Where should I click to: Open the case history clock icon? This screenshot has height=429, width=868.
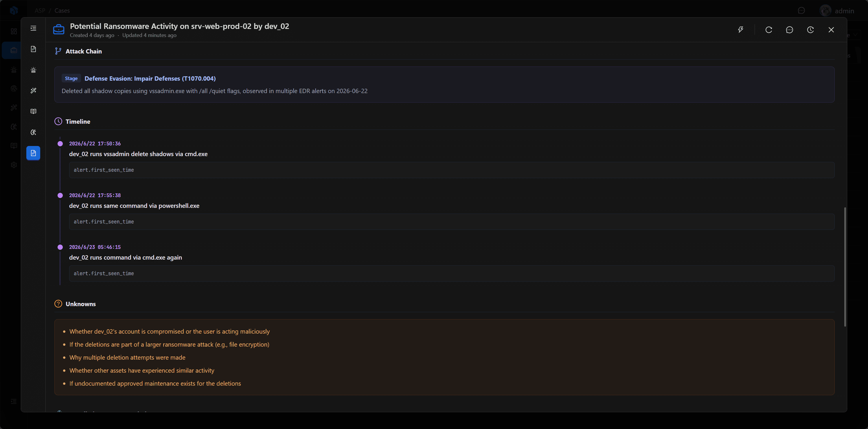[810, 30]
